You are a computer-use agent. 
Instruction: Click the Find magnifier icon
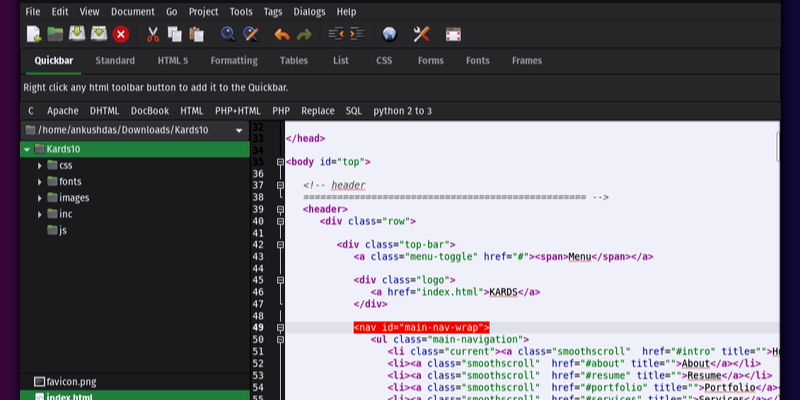tap(228, 34)
